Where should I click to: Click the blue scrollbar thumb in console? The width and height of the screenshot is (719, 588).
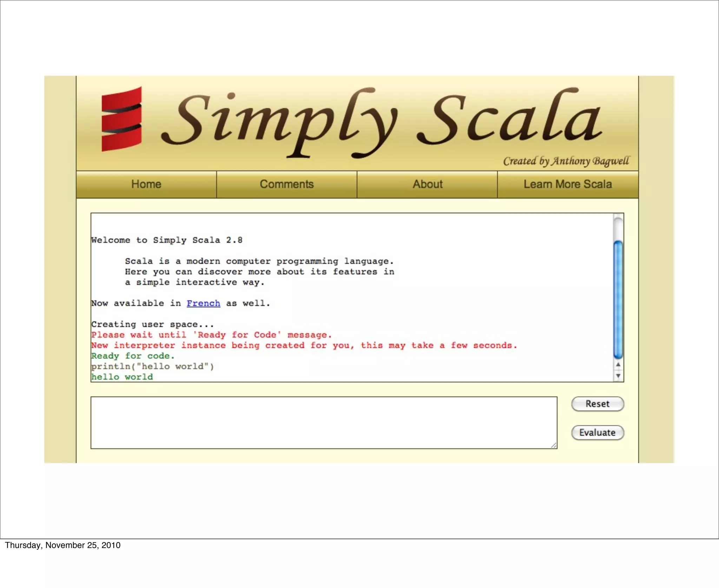[618, 300]
